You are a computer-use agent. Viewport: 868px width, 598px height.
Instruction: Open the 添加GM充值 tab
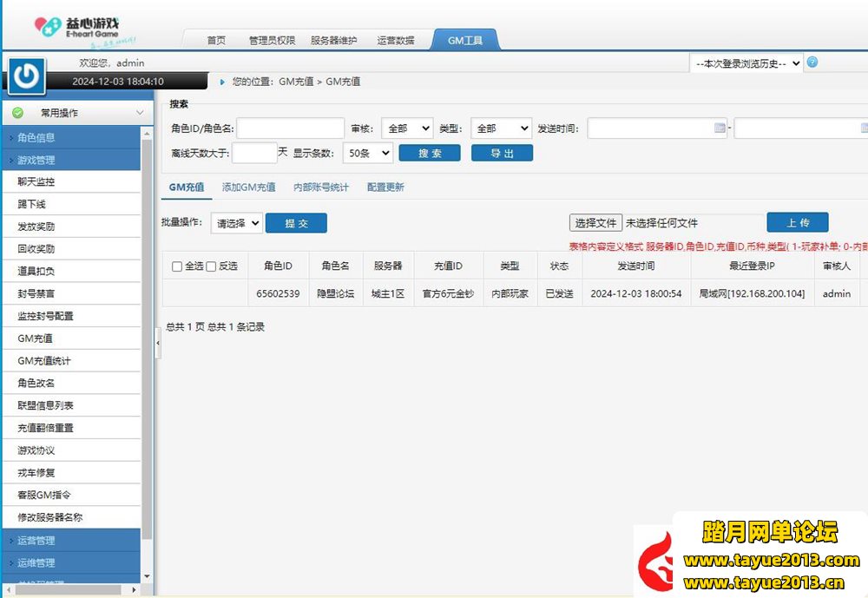(248, 187)
